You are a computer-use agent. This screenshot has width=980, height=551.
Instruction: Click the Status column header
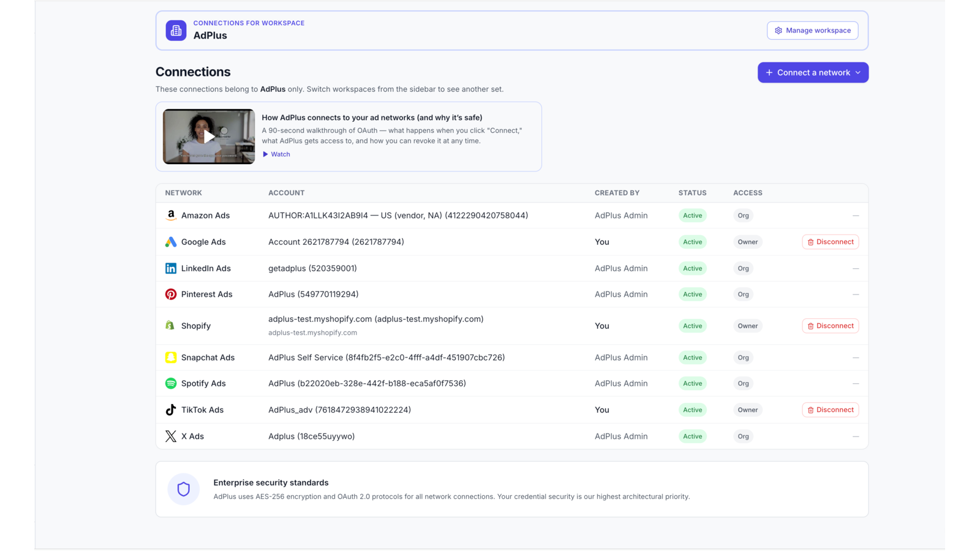click(x=692, y=193)
